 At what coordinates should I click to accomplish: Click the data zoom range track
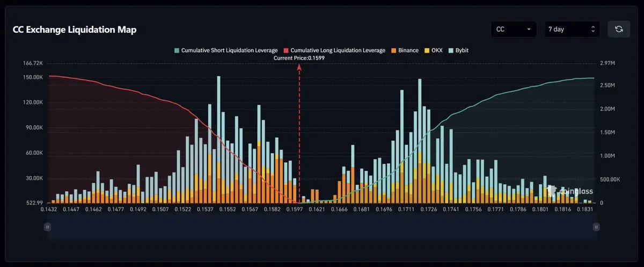click(322, 227)
